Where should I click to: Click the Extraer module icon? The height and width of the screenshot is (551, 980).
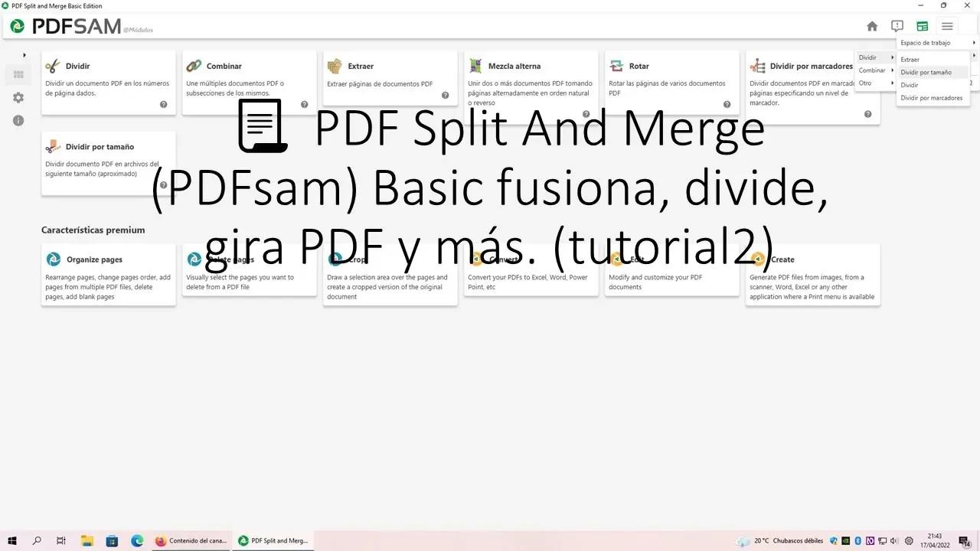click(335, 65)
